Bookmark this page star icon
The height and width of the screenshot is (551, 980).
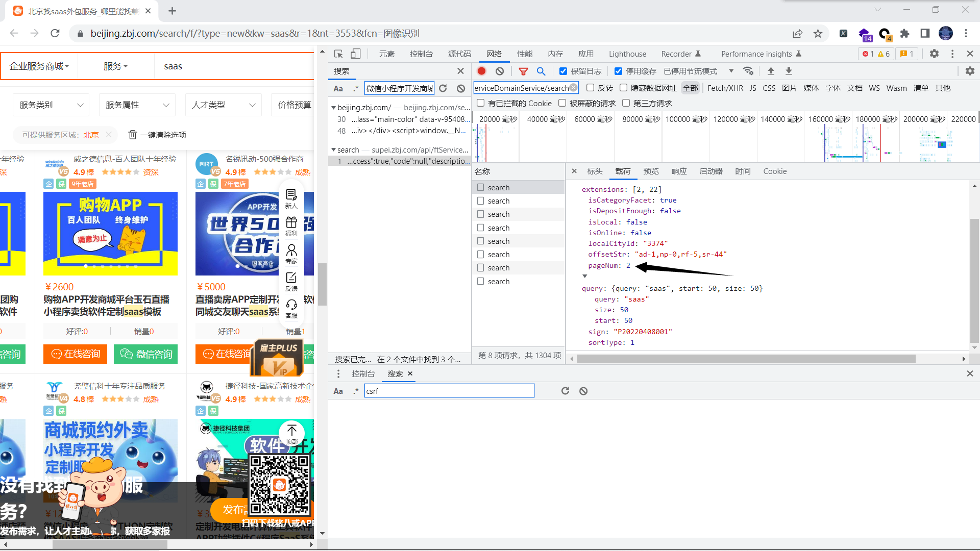point(818,34)
